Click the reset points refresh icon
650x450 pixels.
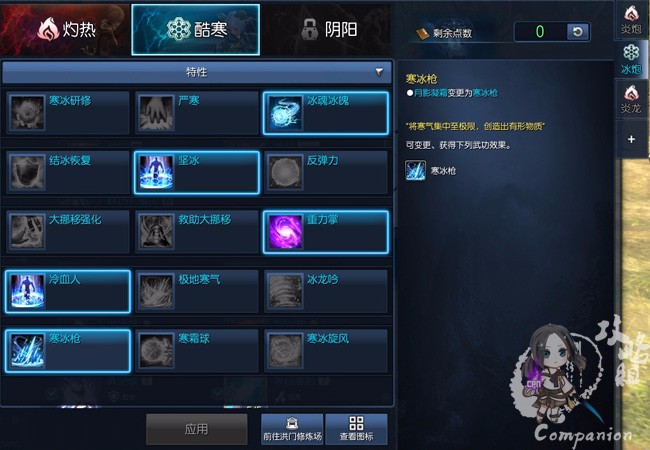coord(578,31)
